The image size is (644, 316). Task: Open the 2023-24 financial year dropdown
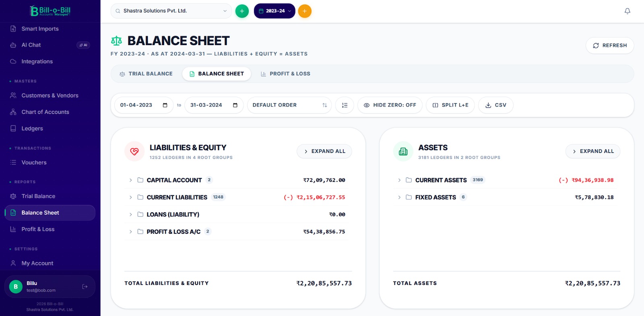275,11
